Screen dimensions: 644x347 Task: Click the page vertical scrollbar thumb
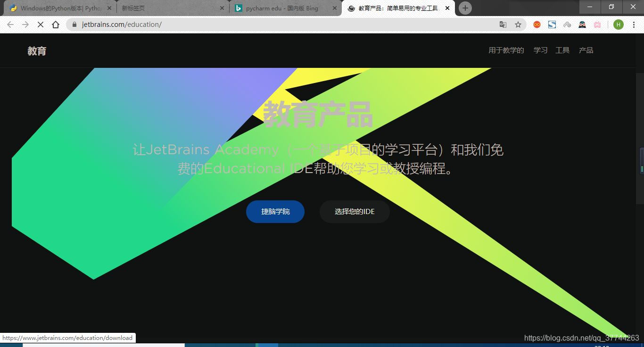[640, 139]
